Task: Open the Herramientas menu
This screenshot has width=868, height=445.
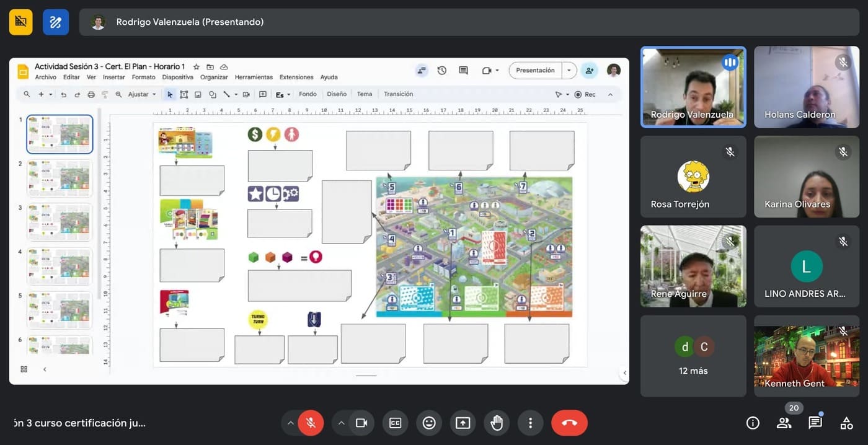Action: [x=254, y=77]
